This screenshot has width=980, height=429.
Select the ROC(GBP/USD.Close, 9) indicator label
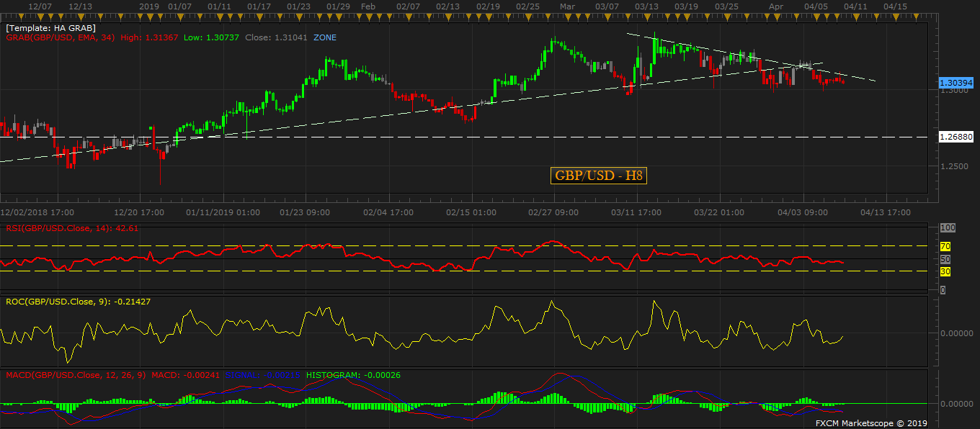coord(60,302)
